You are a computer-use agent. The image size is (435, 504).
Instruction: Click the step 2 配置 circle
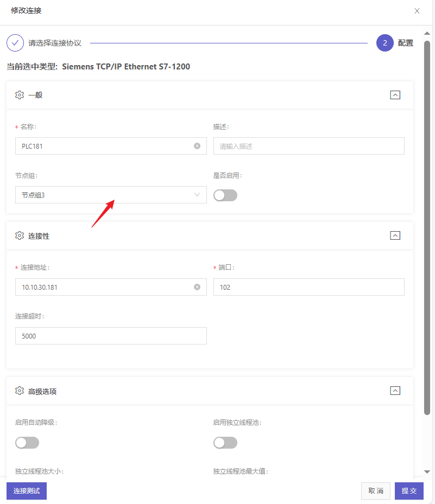(385, 43)
